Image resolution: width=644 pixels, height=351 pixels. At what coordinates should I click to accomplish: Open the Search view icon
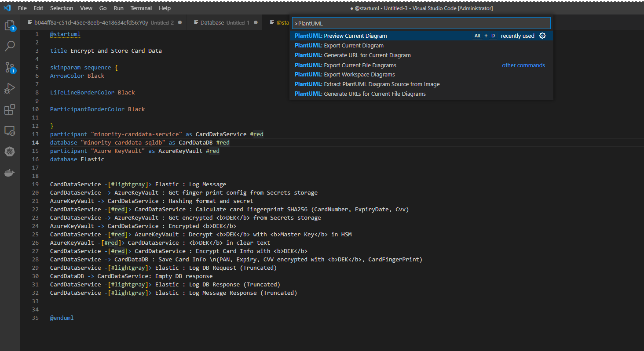[x=10, y=46]
